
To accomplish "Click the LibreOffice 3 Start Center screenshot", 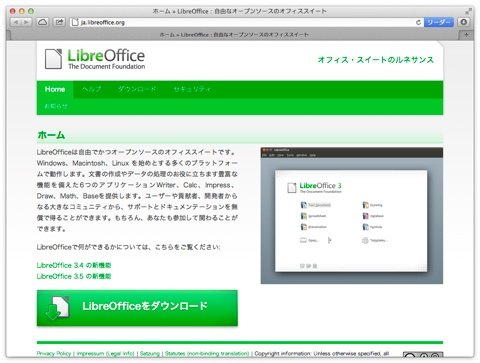I will pyautogui.click(x=352, y=216).
